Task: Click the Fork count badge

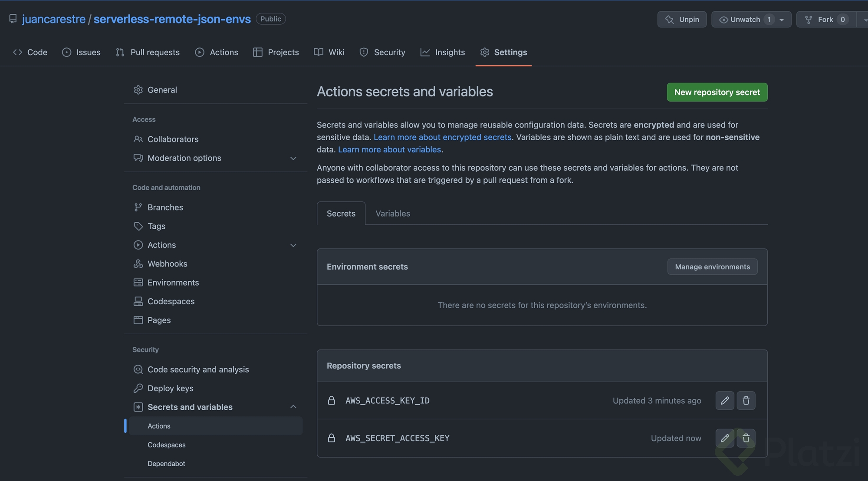Action: [842, 20]
